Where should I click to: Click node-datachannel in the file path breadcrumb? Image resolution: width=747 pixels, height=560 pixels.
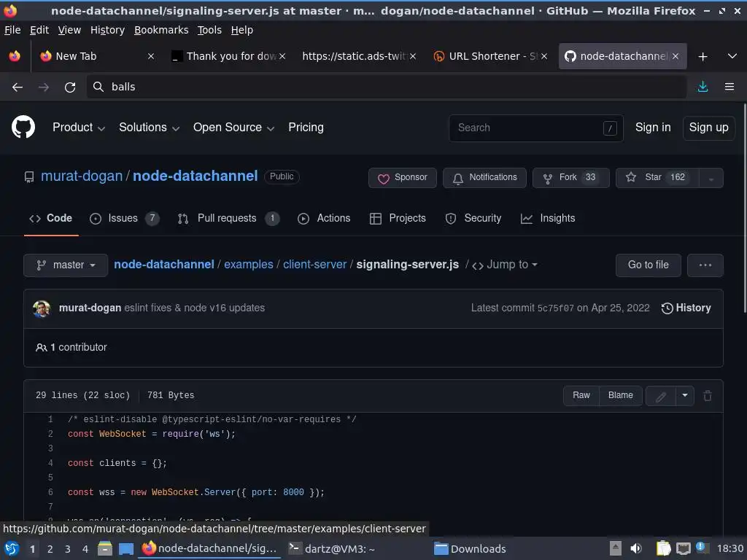point(164,265)
